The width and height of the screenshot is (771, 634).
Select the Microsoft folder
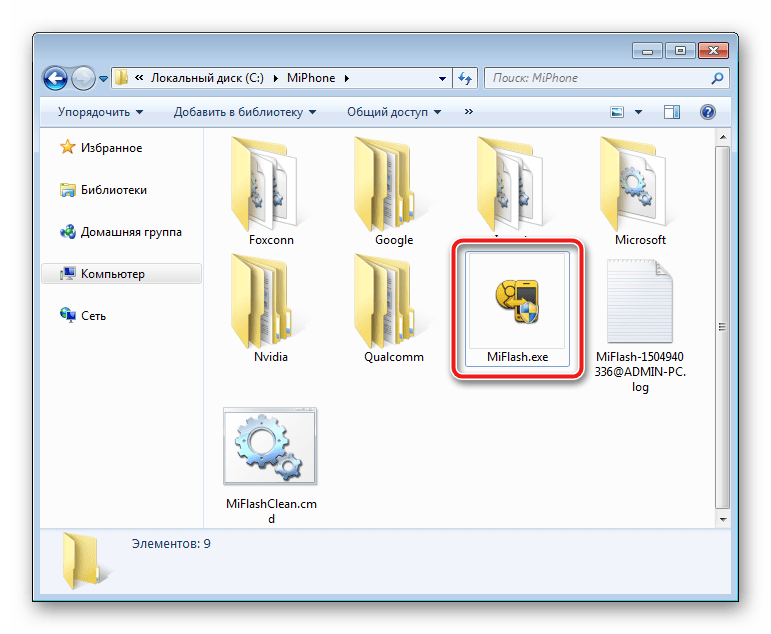point(640,192)
